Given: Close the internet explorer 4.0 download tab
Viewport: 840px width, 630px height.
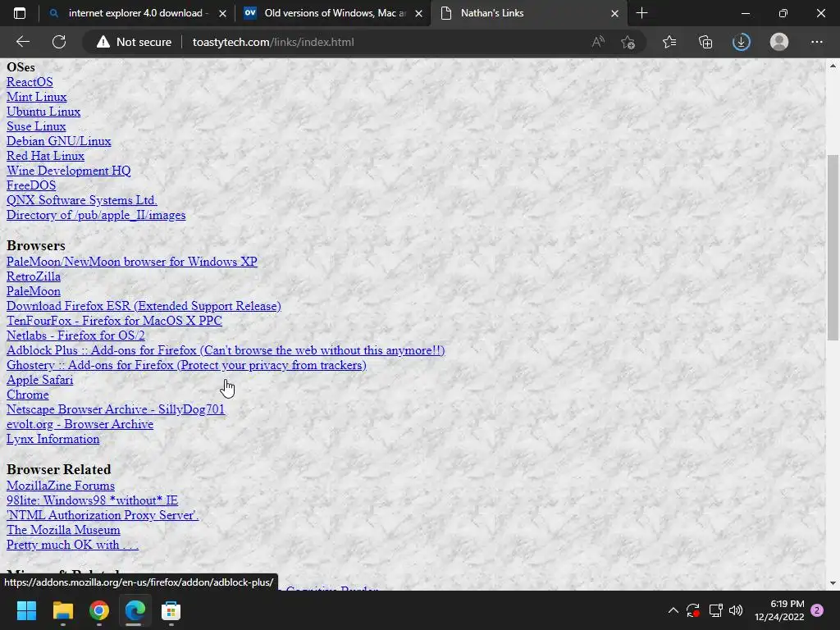Looking at the screenshot, I should coord(223,13).
